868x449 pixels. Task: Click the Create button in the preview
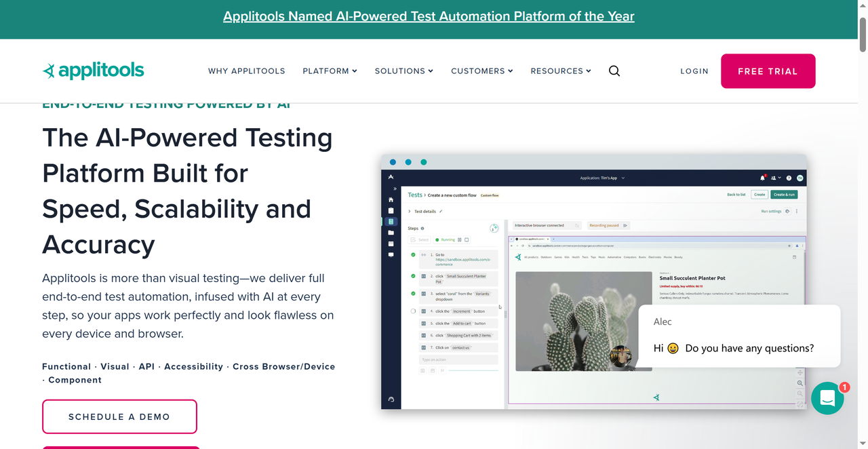pos(759,195)
